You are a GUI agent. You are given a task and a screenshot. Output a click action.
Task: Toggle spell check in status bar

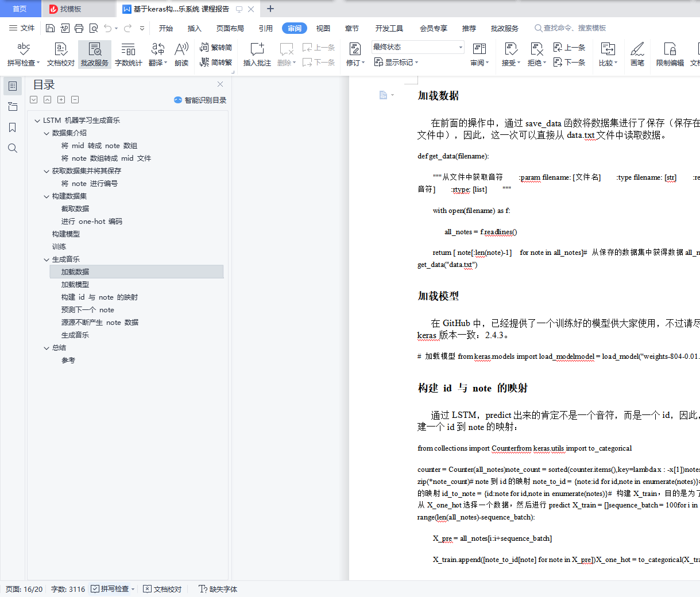point(110,589)
